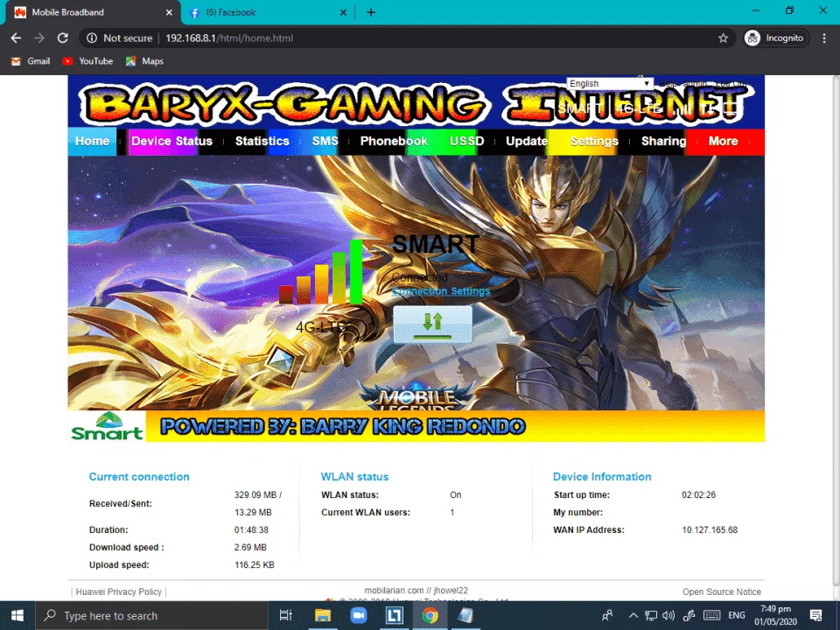This screenshot has height=630, width=840.
Task: Open the volume control in system tray
Action: [x=668, y=615]
